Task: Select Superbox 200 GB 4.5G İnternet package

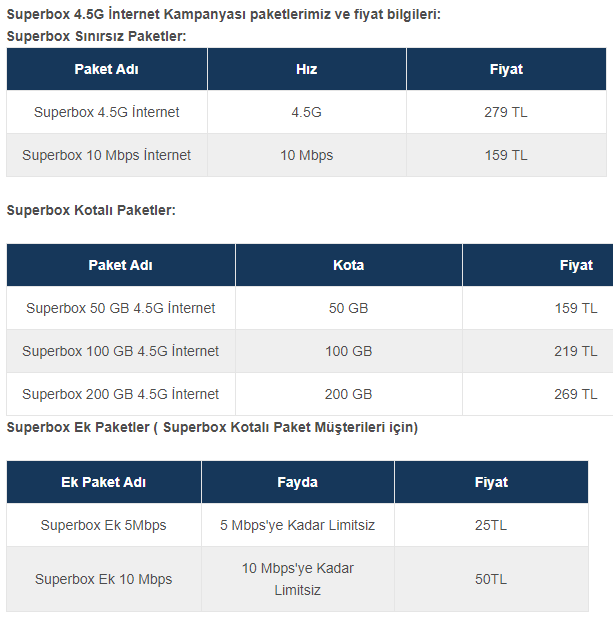Action: click(120, 394)
